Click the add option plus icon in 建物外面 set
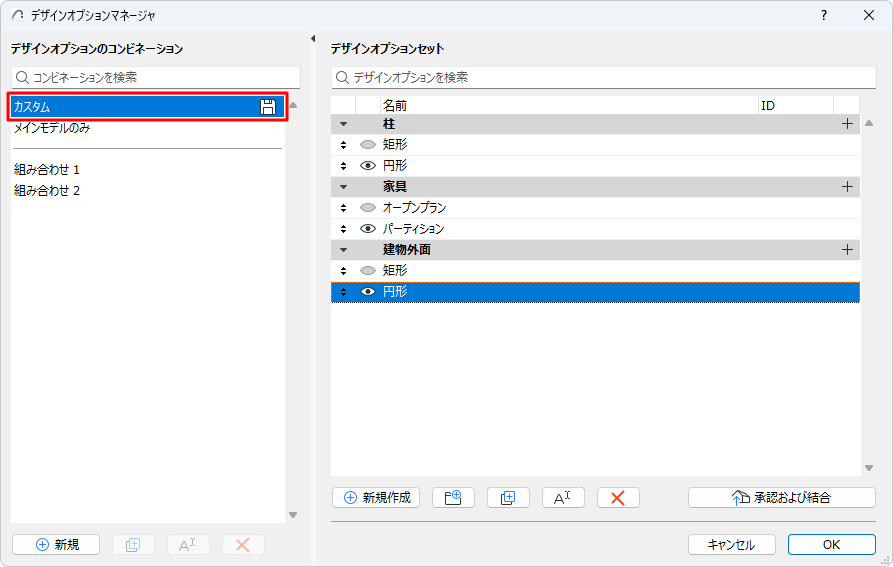The image size is (893, 567). click(x=847, y=249)
